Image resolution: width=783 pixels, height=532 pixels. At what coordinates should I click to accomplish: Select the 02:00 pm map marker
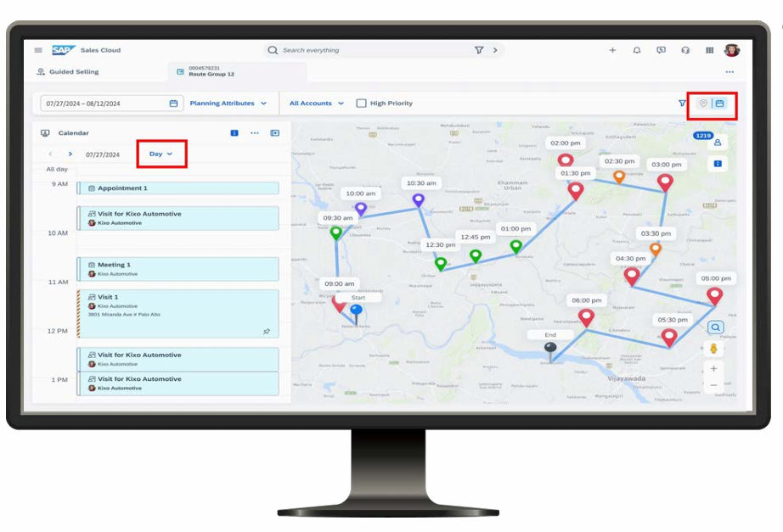(x=566, y=160)
